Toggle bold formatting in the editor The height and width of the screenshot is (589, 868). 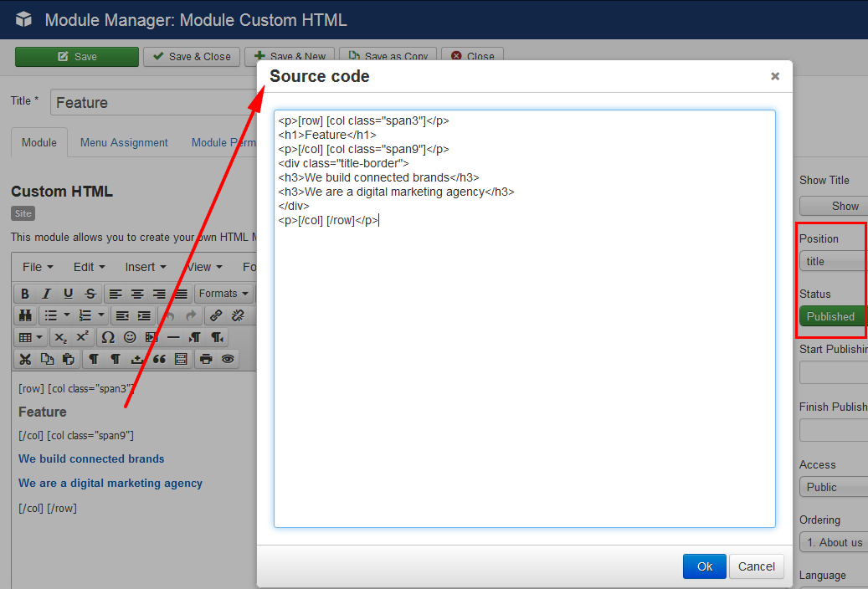25,294
